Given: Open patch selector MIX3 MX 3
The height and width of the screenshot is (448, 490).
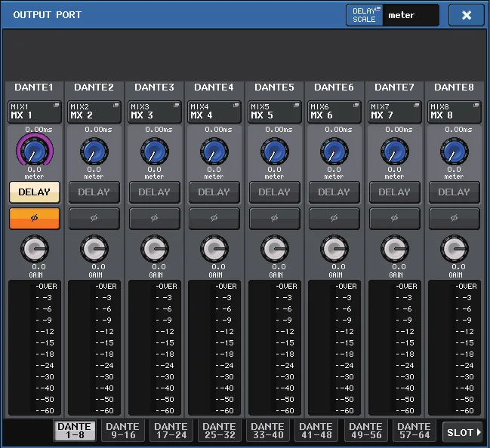Looking at the screenshot, I should click(x=154, y=112).
